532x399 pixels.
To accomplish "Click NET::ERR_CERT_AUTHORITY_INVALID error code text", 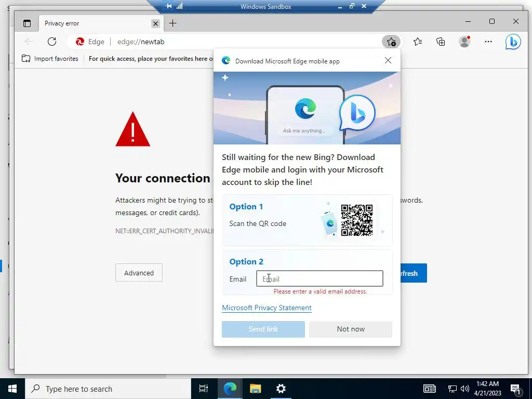I will 165,231.
